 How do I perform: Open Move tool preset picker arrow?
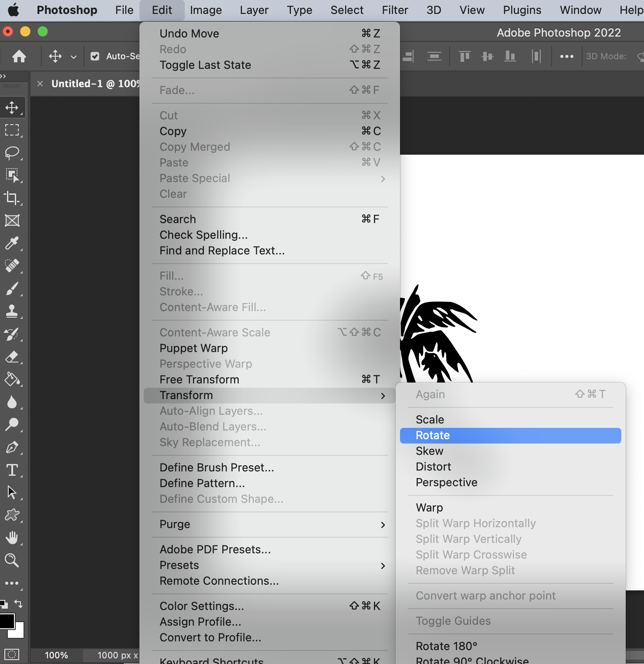[74, 57]
